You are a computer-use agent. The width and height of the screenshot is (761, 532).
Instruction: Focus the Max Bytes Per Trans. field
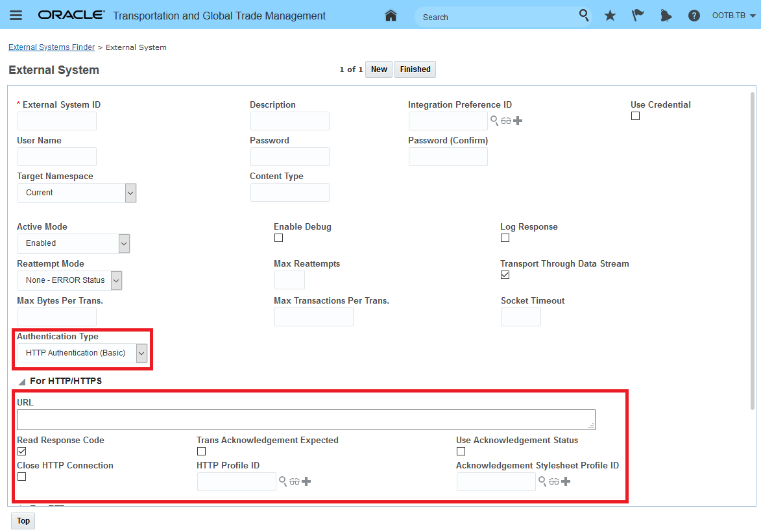(57, 317)
